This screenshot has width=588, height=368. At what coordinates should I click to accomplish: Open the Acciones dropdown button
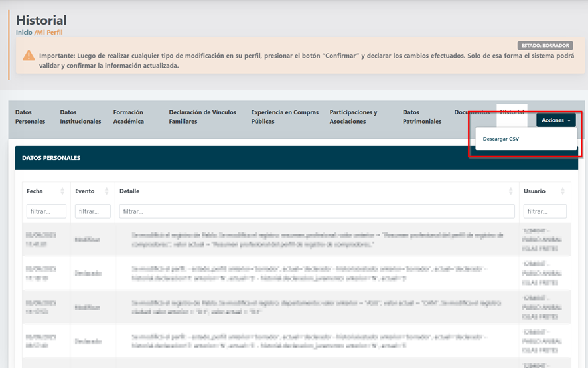(x=555, y=120)
